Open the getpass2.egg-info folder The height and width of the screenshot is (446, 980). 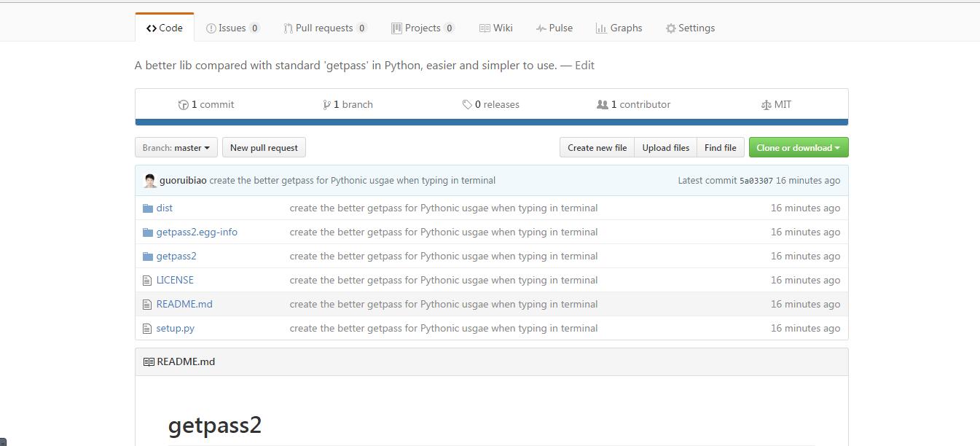(197, 232)
